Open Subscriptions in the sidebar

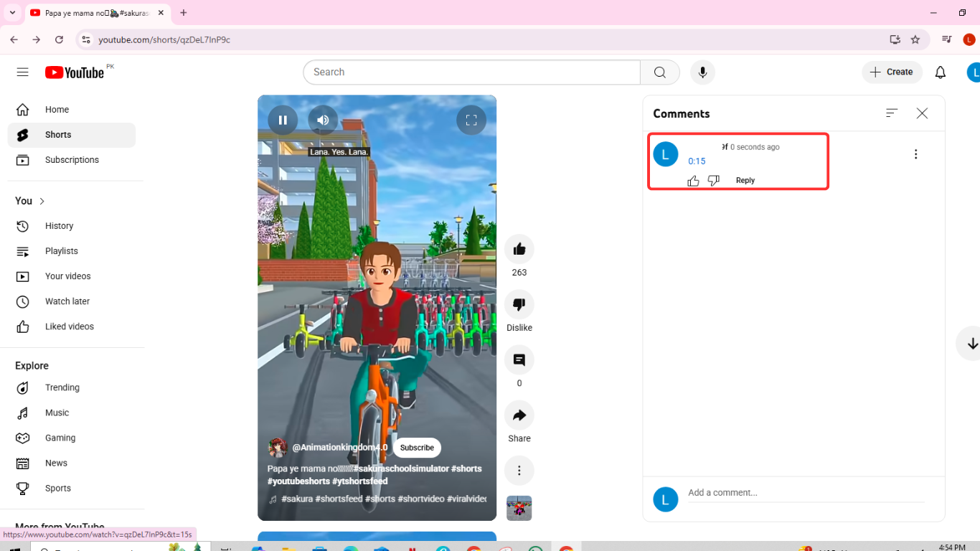pos(72,160)
